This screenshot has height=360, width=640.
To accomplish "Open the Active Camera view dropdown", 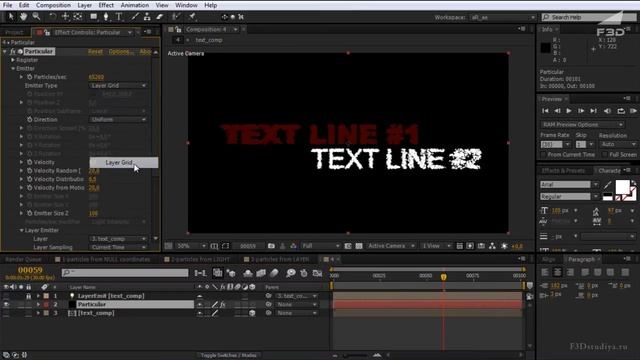I will pyautogui.click(x=390, y=246).
